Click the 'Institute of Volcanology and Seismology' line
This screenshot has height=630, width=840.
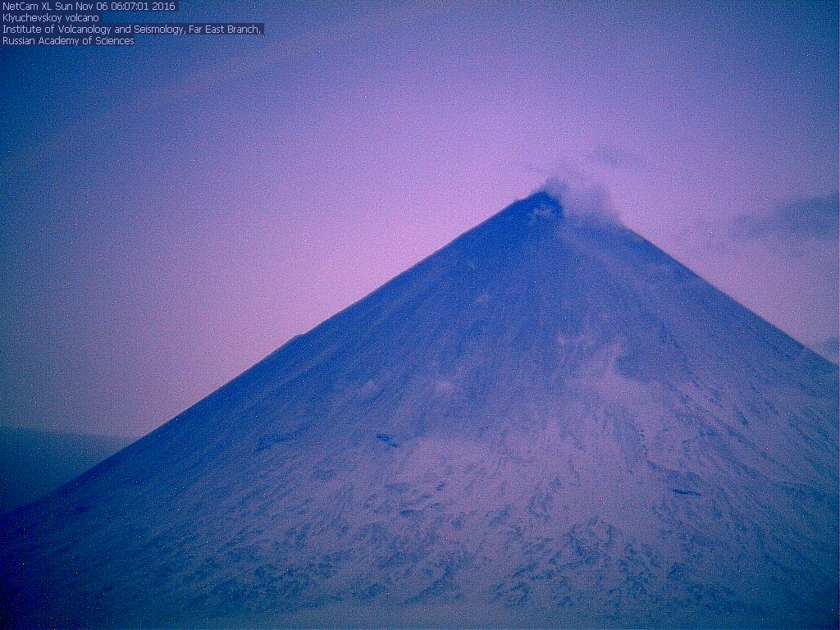(x=132, y=29)
